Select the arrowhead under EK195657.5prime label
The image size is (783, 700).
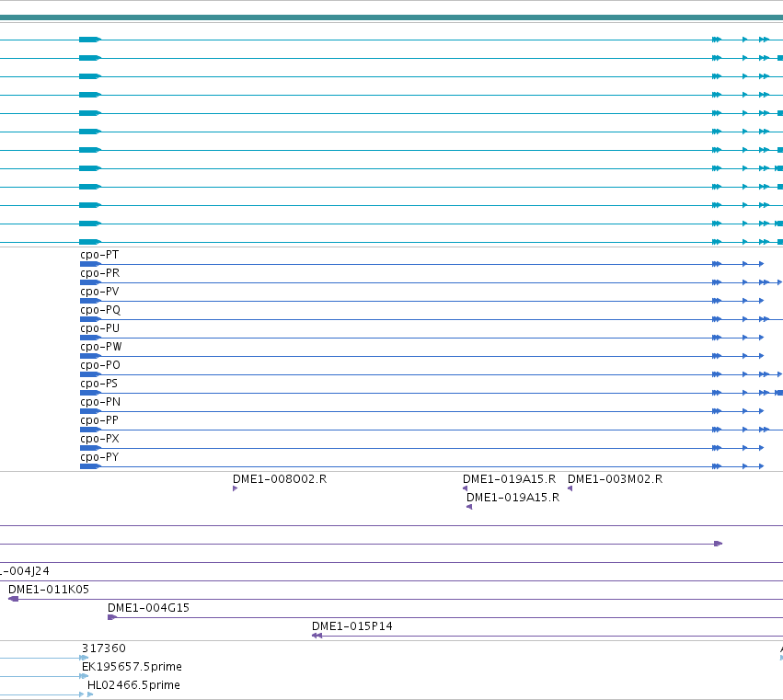pos(84,676)
